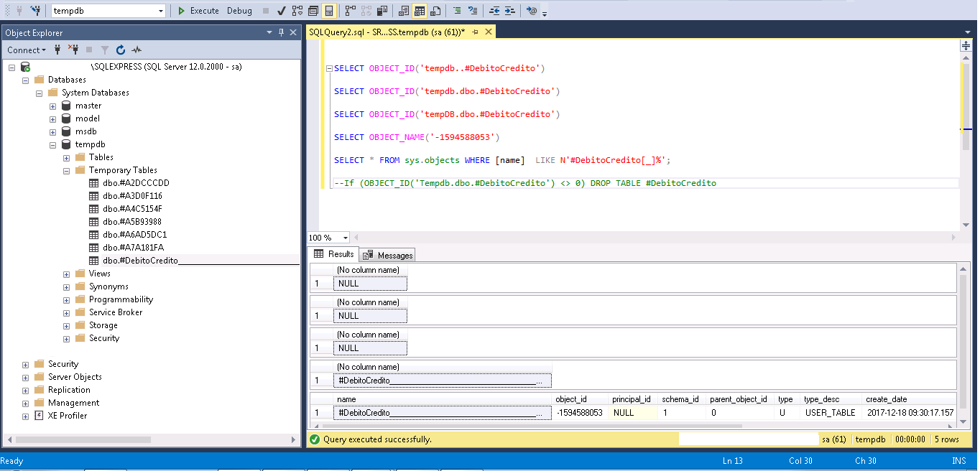The height and width of the screenshot is (471, 980).
Task: Send query results to a file
Action: (x=433, y=10)
